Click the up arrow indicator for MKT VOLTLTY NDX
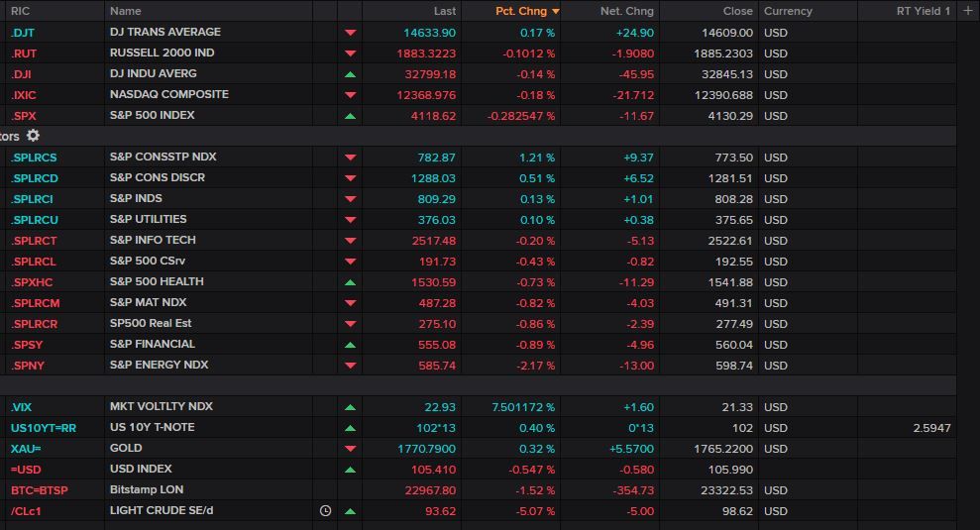980x530 pixels. (x=350, y=407)
